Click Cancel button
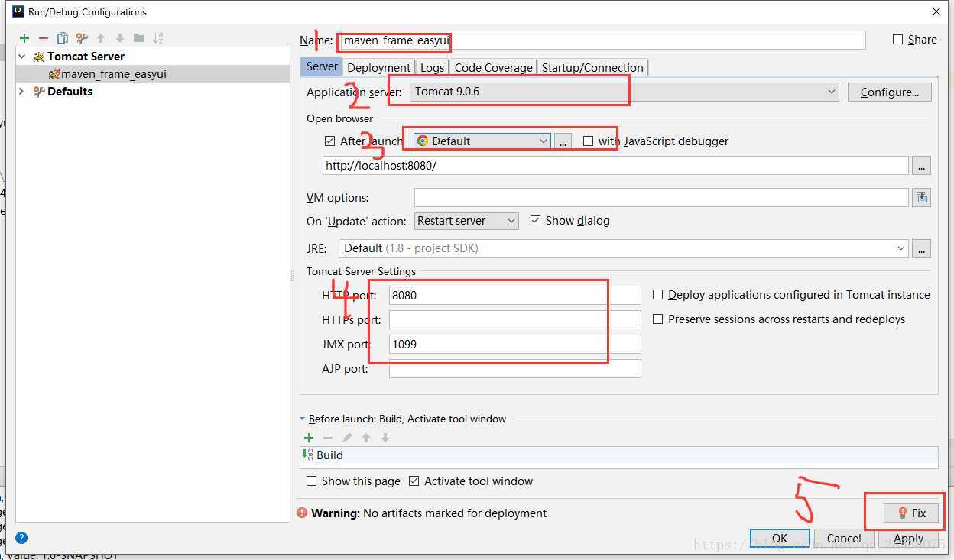This screenshot has height=560, width=954. [844, 538]
